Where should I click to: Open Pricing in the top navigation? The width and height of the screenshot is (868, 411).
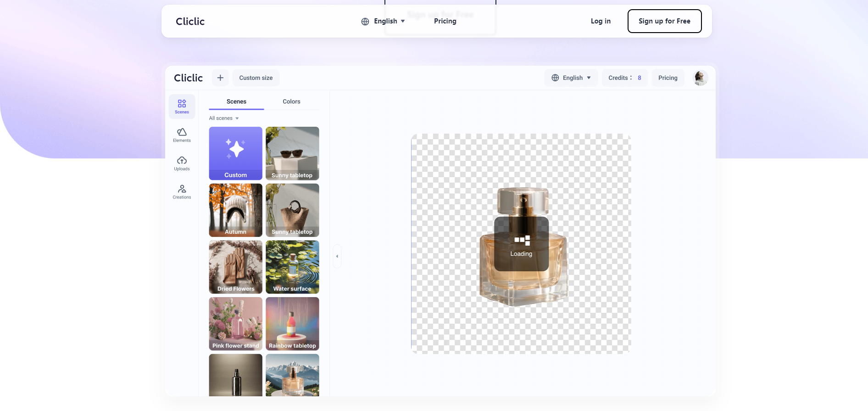(x=445, y=21)
